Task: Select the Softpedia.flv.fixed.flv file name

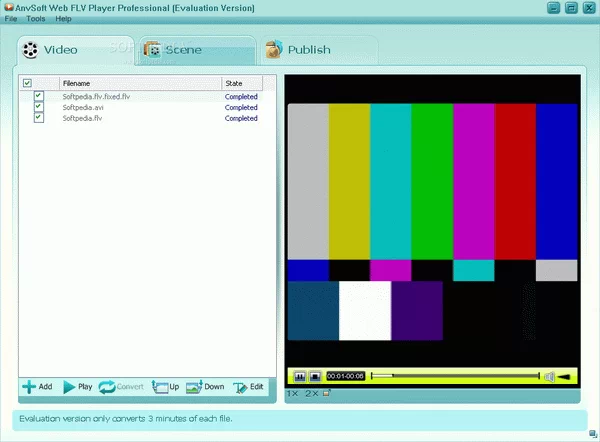Action: point(96,96)
